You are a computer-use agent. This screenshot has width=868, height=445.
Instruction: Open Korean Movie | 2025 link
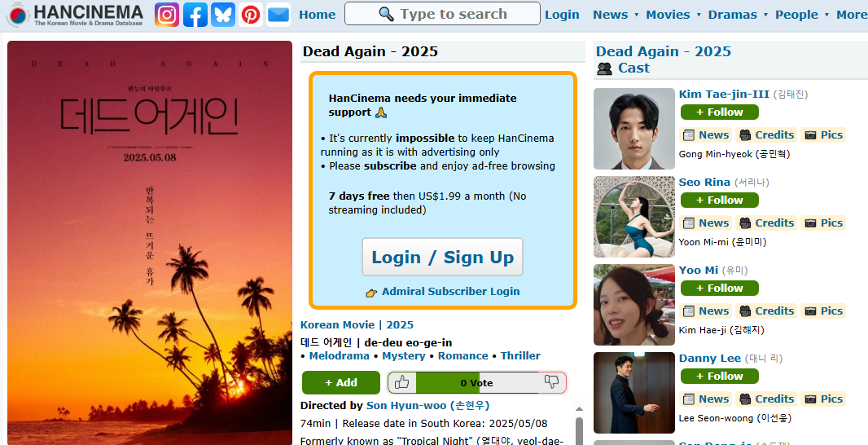click(357, 324)
